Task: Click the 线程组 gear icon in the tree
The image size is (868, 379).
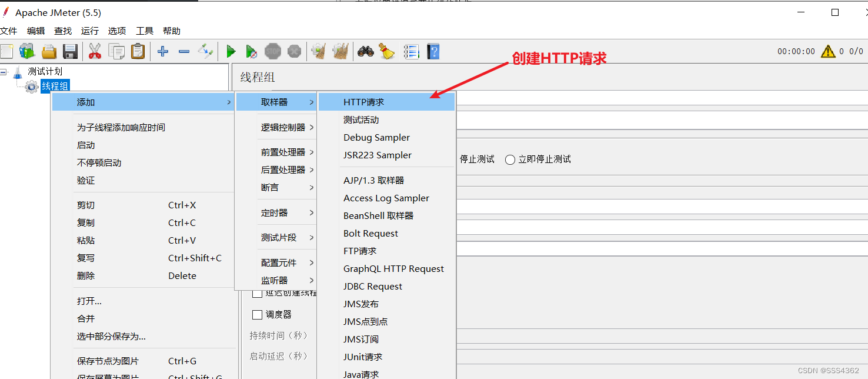Action: point(32,87)
